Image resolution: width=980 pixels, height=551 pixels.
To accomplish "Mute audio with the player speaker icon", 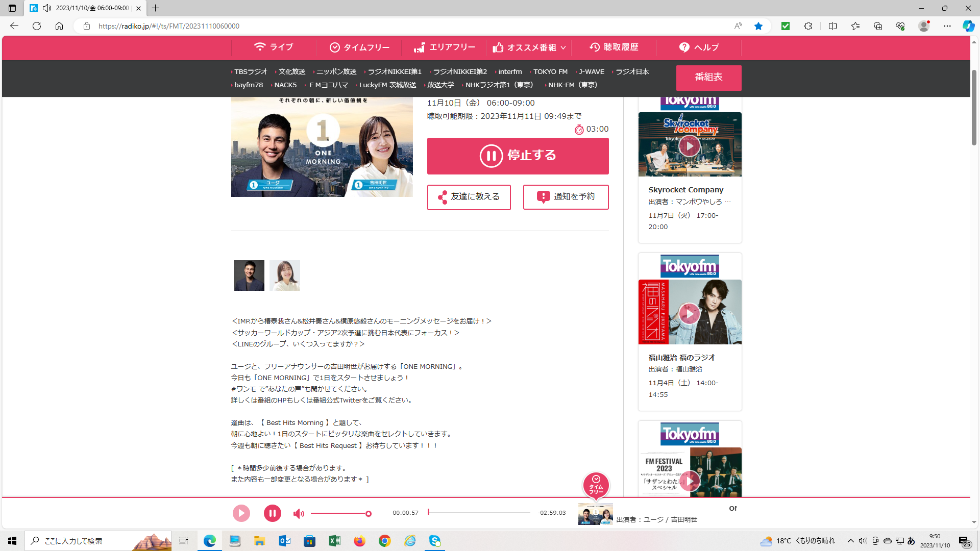I will point(299,513).
